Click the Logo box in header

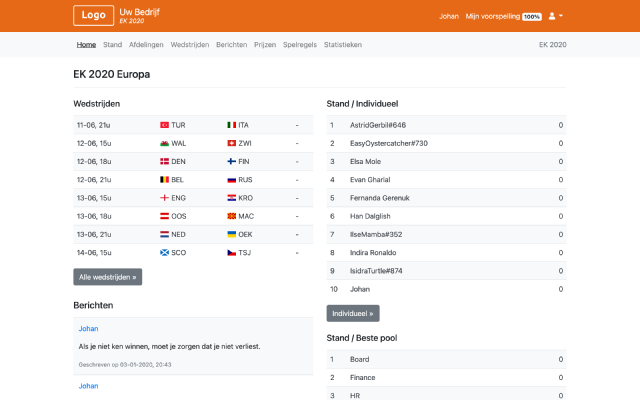pos(93,16)
